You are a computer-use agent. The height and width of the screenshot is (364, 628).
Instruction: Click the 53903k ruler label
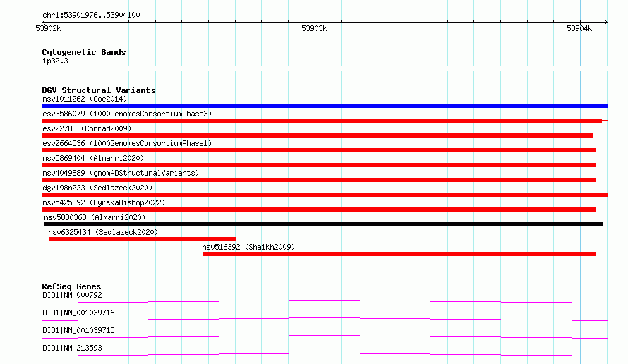(x=314, y=28)
